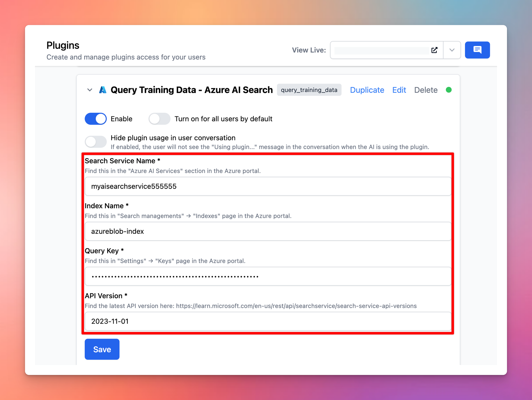Click the Azure AI Services hint text
Image resolution: width=532 pixels, height=400 pixels.
point(173,171)
